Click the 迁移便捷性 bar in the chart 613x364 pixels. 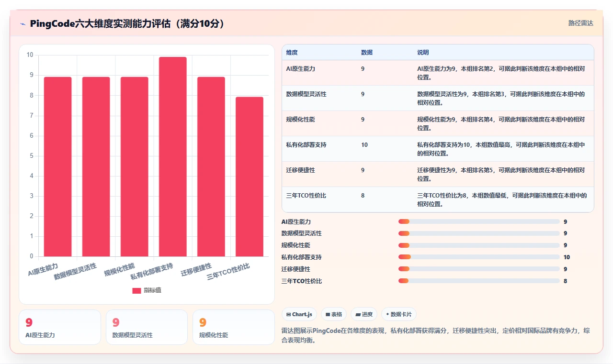coord(211,166)
